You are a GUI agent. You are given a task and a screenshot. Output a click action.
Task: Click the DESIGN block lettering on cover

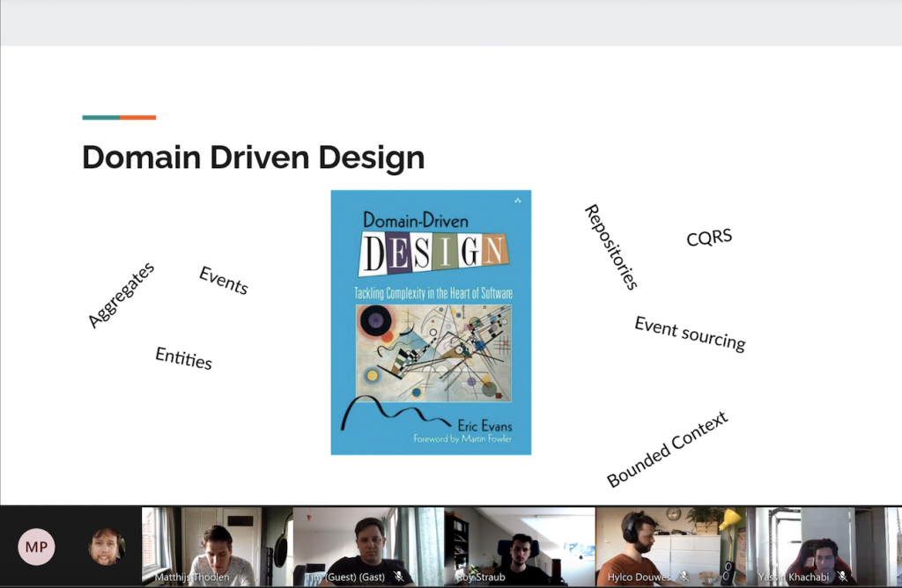(x=433, y=253)
